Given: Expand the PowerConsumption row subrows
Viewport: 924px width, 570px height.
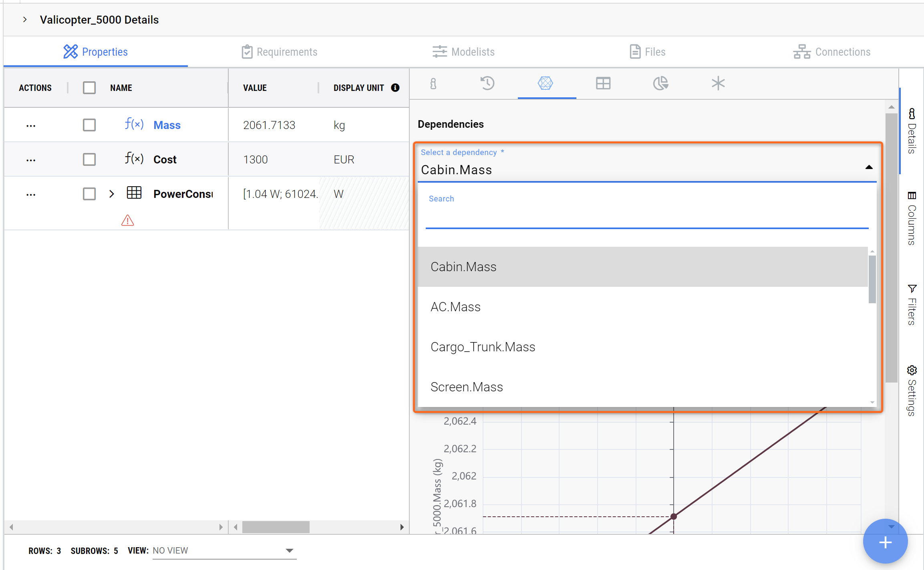Looking at the screenshot, I should pyautogui.click(x=112, y=194).
